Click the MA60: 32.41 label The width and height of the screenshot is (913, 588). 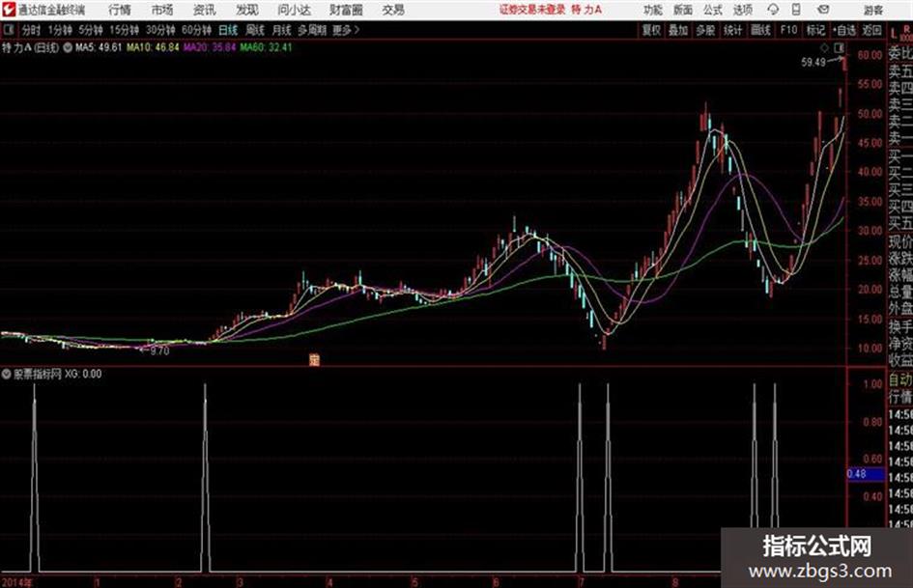[x=266, y=47]
